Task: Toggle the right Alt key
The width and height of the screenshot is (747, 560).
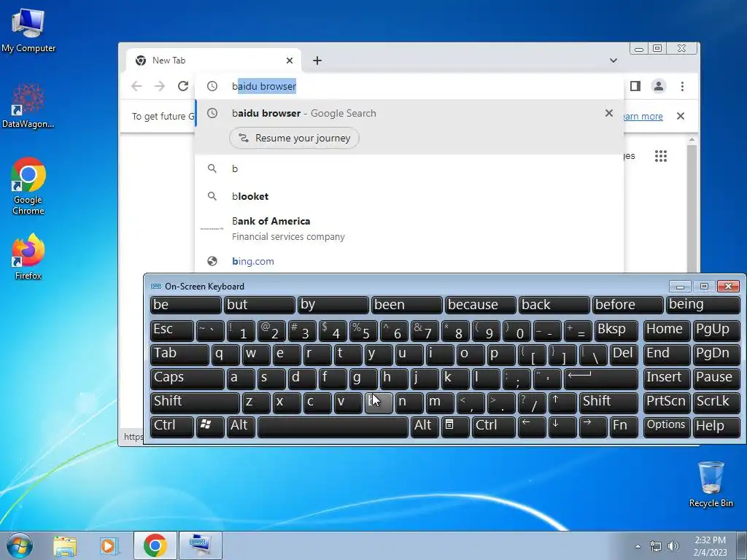Action: tap(425, 426)
